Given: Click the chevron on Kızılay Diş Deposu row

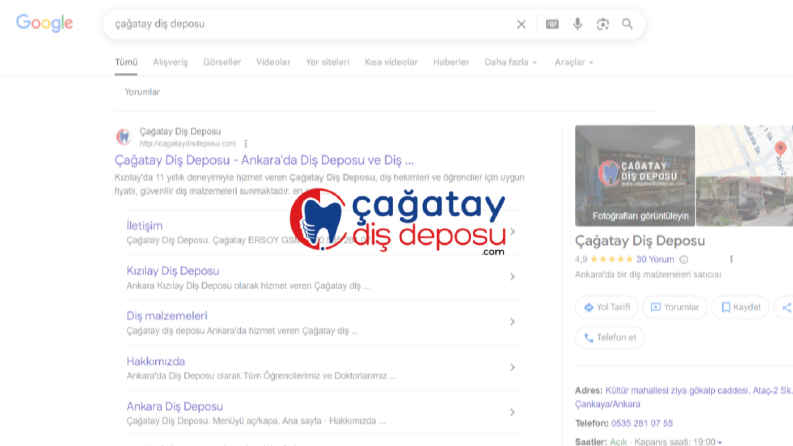Looking at the screenshot, I should (512, 277).
